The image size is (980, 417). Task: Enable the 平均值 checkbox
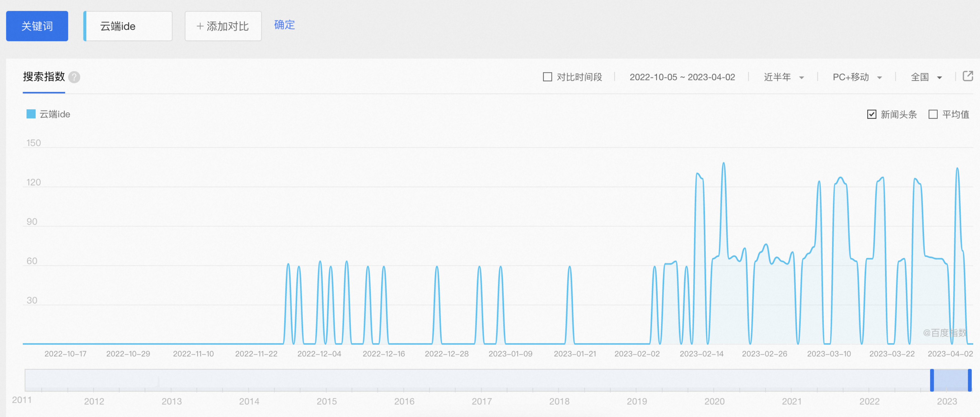click(x=933, y=114)
